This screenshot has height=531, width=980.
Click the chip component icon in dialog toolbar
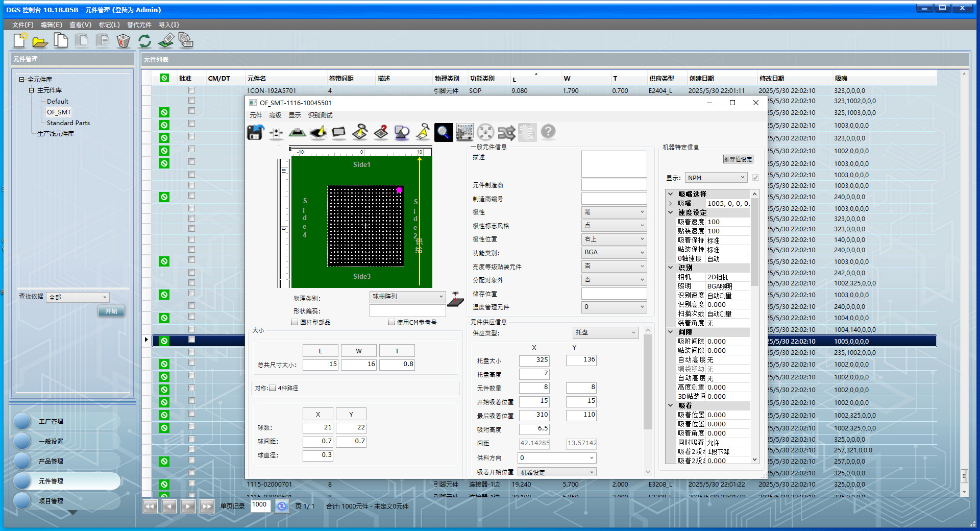(297, 133)
